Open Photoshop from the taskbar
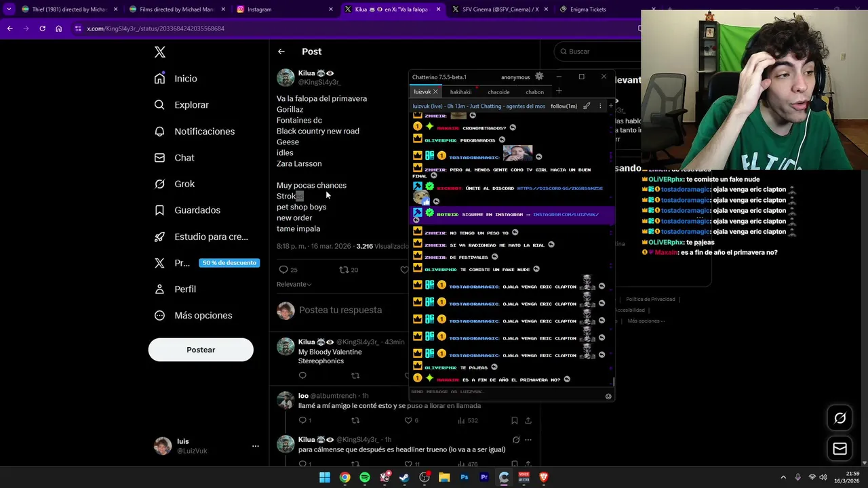 pyautogui.click(x=464, y=477)
